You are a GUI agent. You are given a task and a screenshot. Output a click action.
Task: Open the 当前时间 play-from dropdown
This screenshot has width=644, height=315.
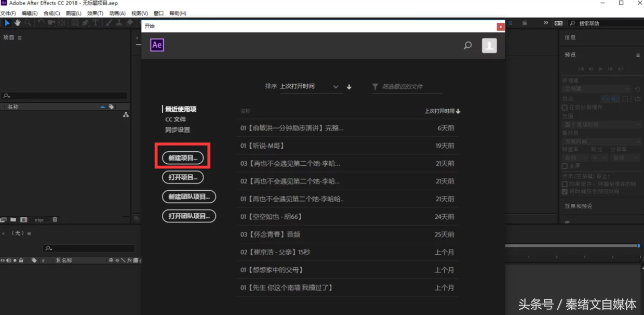602,141
